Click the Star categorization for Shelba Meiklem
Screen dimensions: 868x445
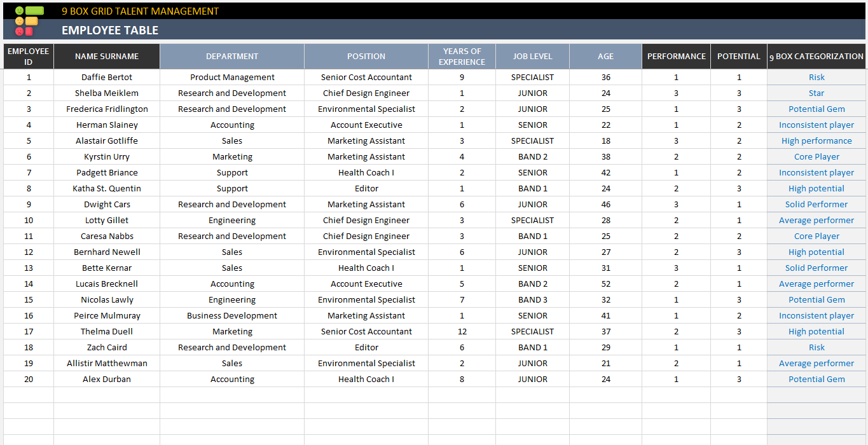pos(816,93)
